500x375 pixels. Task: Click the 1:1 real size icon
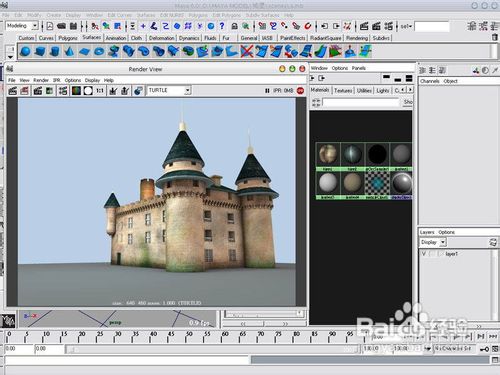click(100, 91)
